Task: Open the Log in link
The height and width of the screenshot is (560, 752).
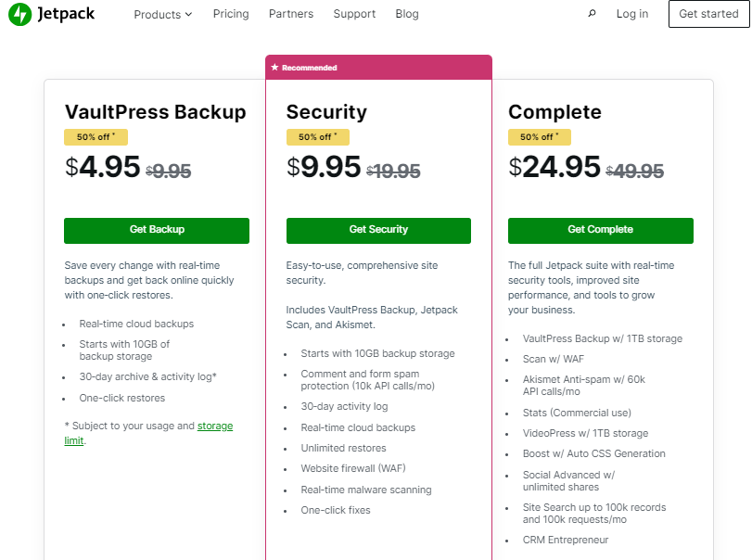Action: point(631,14)
